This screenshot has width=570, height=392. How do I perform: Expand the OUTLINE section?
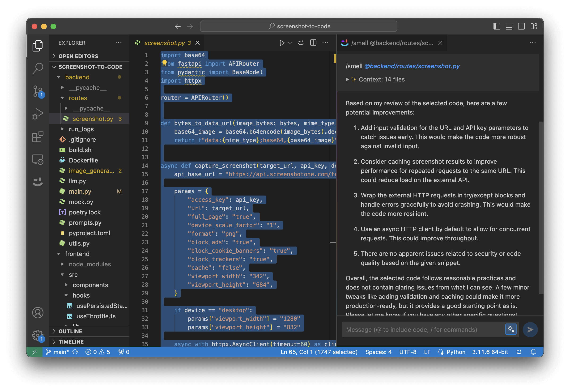(x=89, y=332)
